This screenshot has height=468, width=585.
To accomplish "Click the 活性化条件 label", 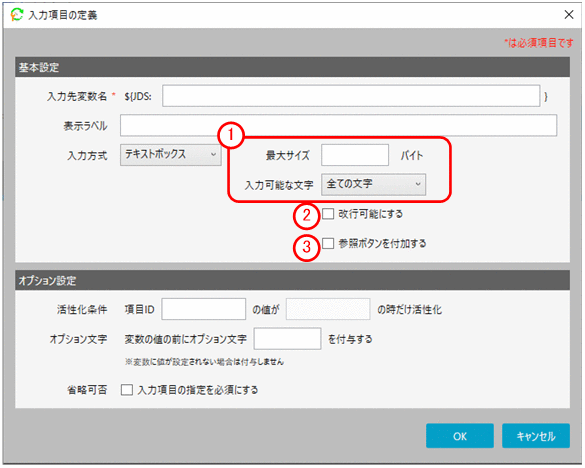I will click(x=82, y=309).
